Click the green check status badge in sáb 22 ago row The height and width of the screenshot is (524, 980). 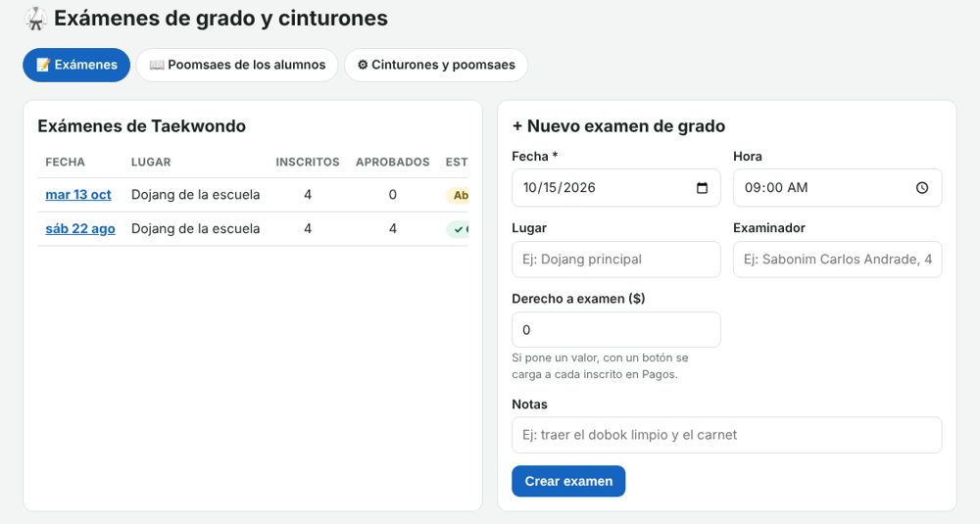click(x=458, y=229)
